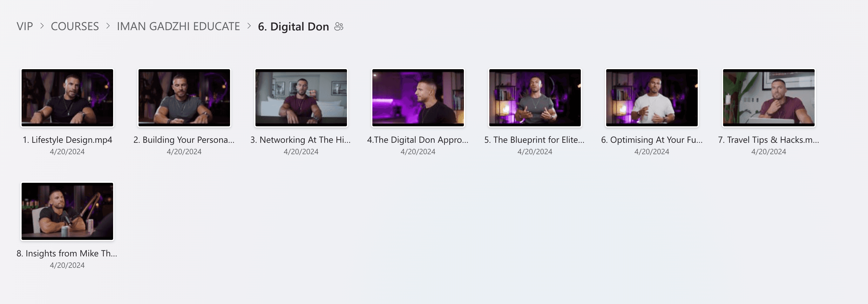This screenshot has width=868, height=304.
Task: Click the 4/20/2024 date under 5. The Blueprint for Elite
Action: coord(535,151)
